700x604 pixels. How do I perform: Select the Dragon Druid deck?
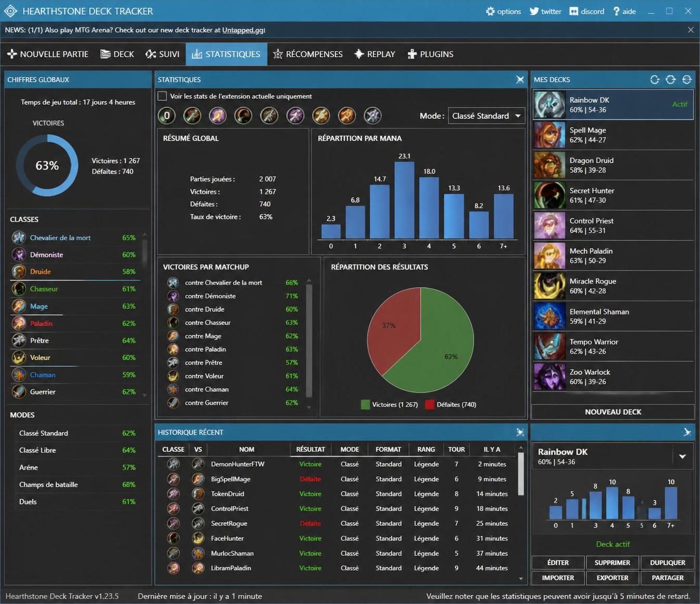click(x=613, y=165)
